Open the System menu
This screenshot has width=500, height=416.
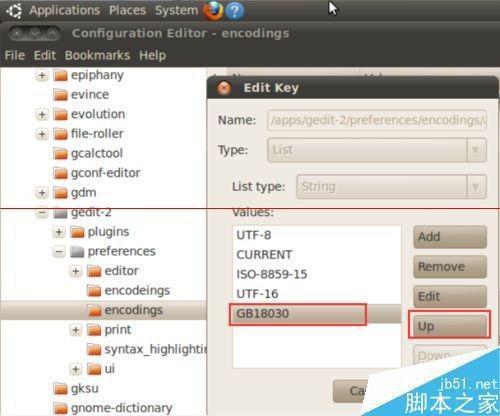pos(176,10)
